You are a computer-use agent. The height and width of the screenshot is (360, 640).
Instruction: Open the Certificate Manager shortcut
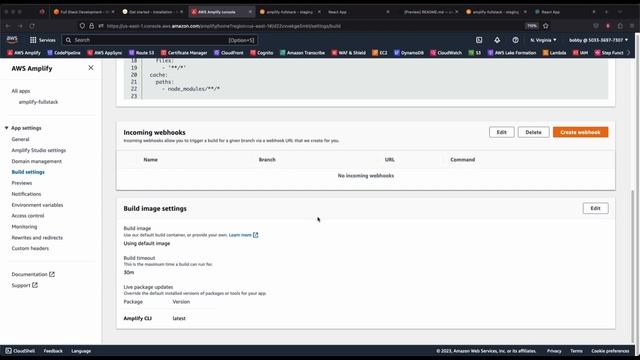184,53
